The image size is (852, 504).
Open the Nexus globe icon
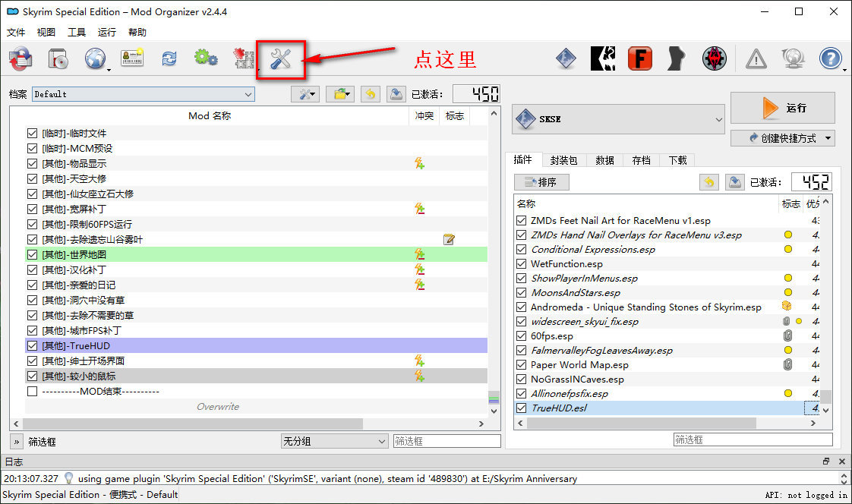click(96, 59)
